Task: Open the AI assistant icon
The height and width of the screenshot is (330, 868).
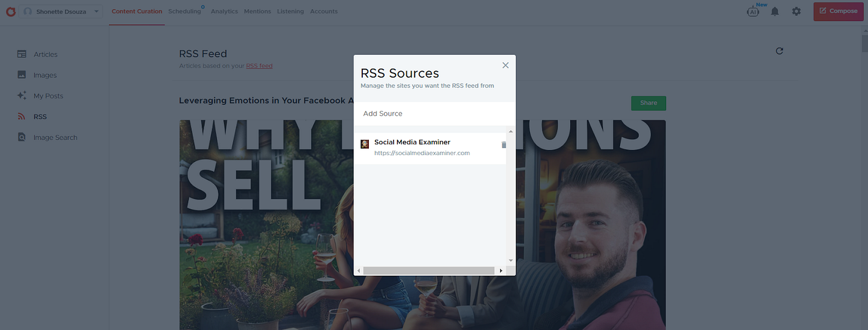Action: point(753,11)
